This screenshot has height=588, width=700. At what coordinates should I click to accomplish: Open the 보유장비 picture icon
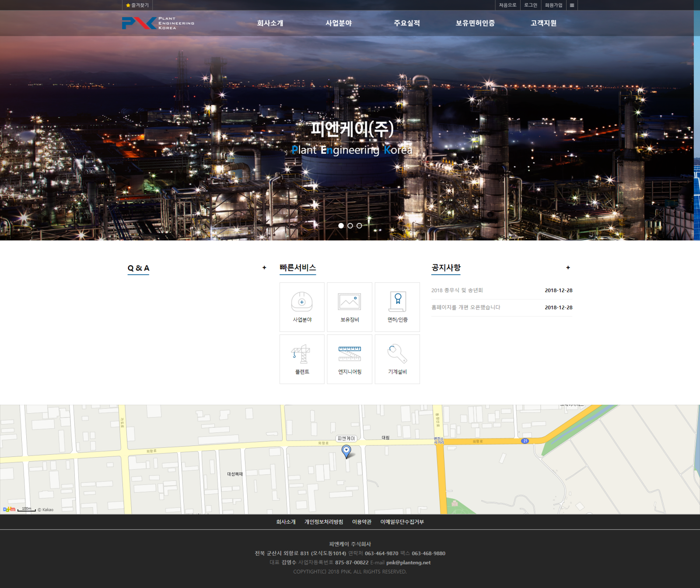349,302
